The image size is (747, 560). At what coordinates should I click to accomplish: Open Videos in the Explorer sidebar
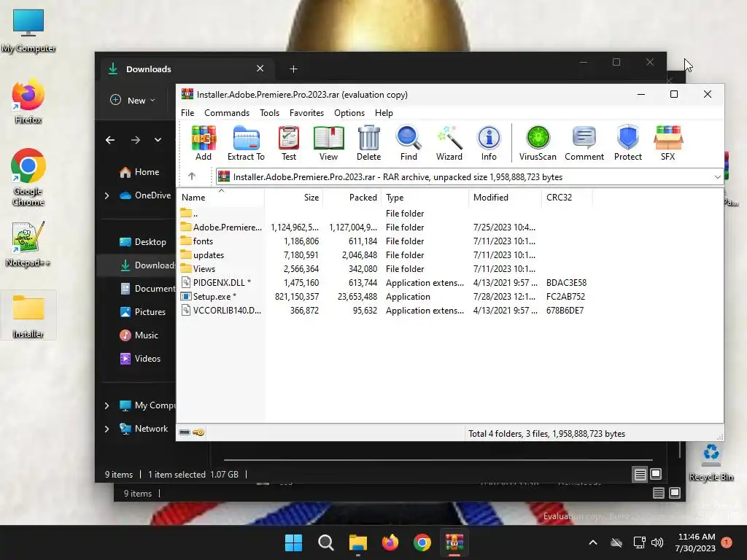pyautogui.click(x=140, y=359)
